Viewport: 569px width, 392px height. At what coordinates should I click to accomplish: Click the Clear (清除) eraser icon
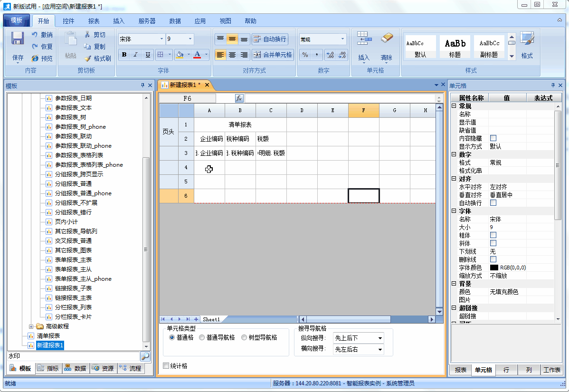tap(387, 38)
